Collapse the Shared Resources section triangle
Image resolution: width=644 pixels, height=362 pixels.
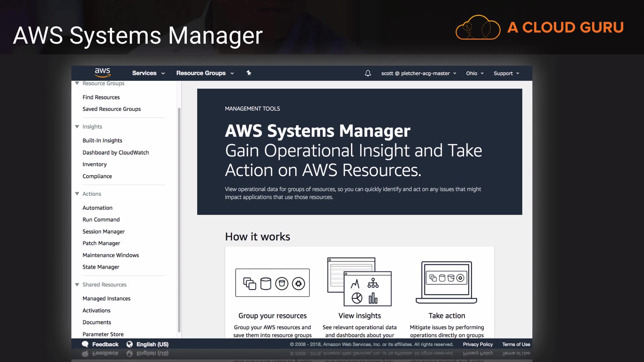[77, 285]
